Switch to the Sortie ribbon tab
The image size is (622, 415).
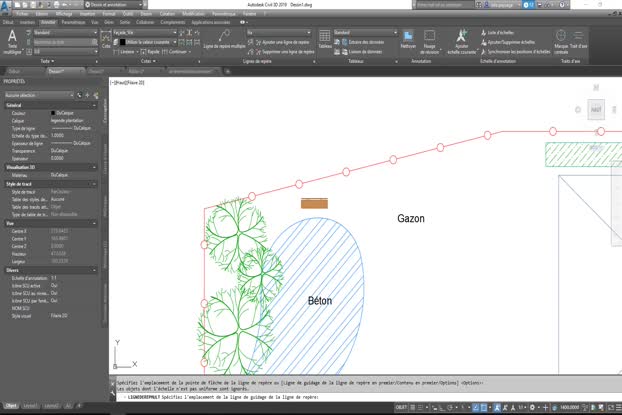pos(125,23)
